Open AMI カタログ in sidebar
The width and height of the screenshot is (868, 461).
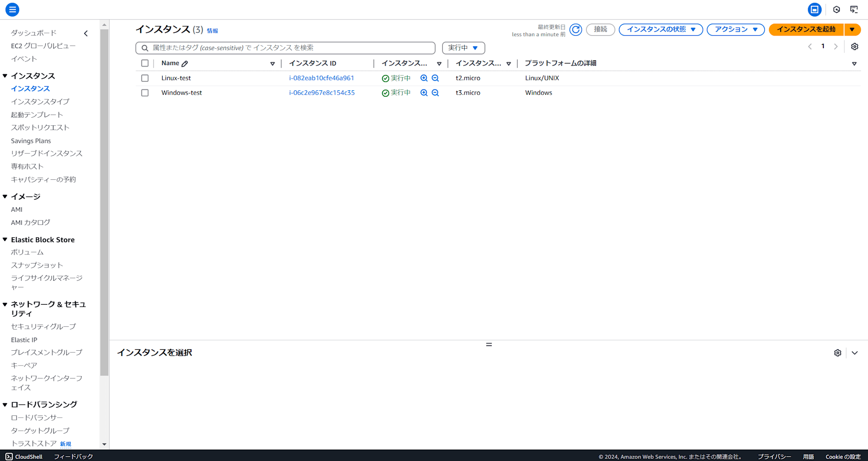coord(30,222)
